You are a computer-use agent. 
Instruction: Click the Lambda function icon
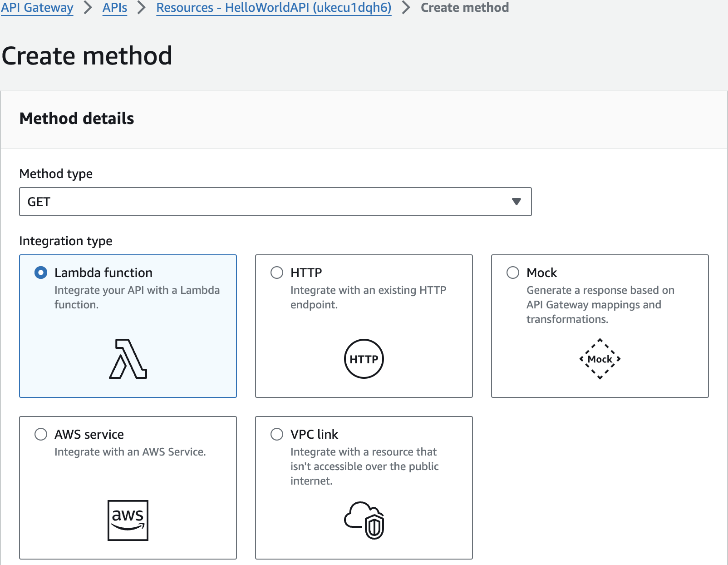point(128,359)
